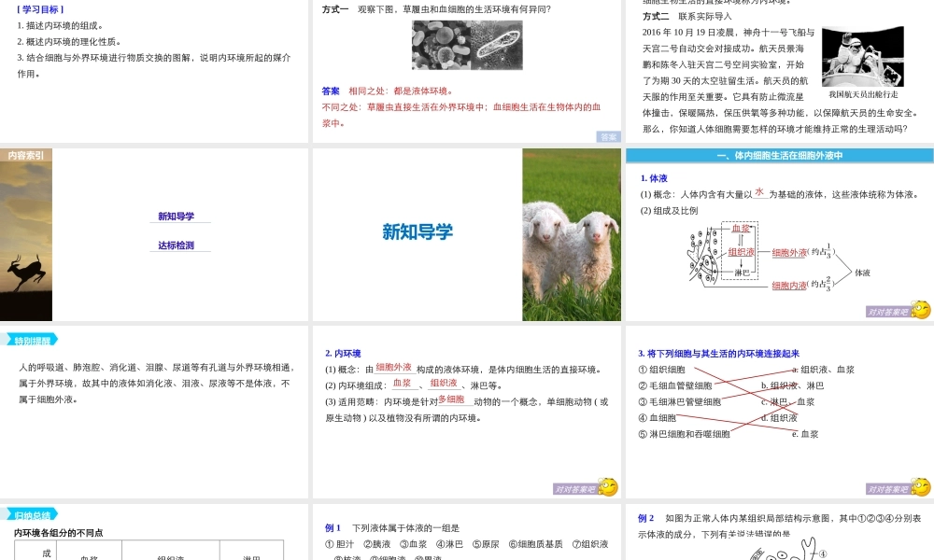The height and width of the screenshot is (560, 934).
Task: Click the tissue cell diagram in 体液 slide
Action: pos(703,257)
